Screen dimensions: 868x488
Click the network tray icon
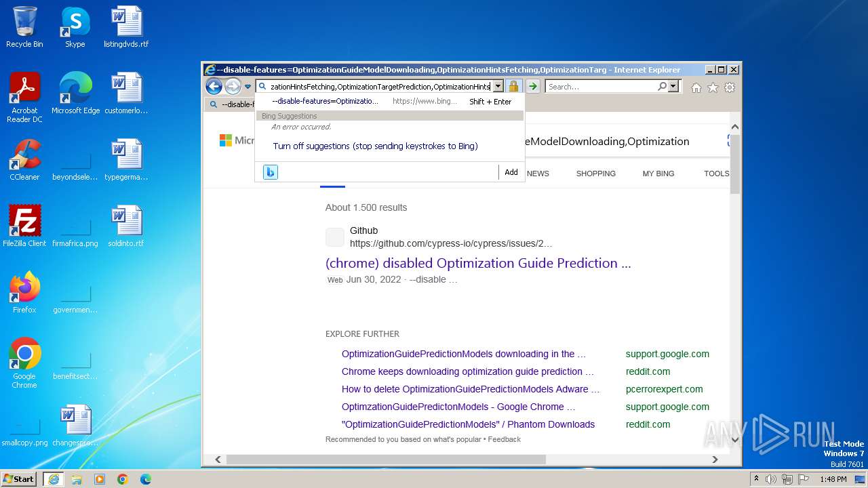pos(787,479)
